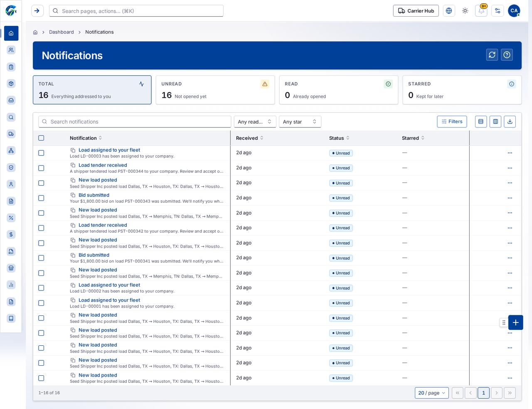Screen dimensions: 532x409
Task: Click the download export icon
Action: (x=510, y=121)
